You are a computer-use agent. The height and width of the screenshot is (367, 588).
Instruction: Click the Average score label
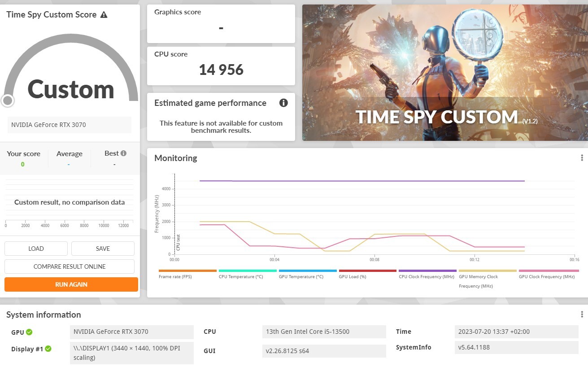click(70, 154)
